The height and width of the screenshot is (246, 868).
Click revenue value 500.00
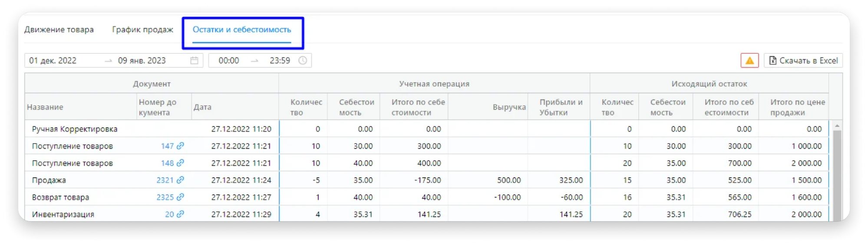coord(509,180)
